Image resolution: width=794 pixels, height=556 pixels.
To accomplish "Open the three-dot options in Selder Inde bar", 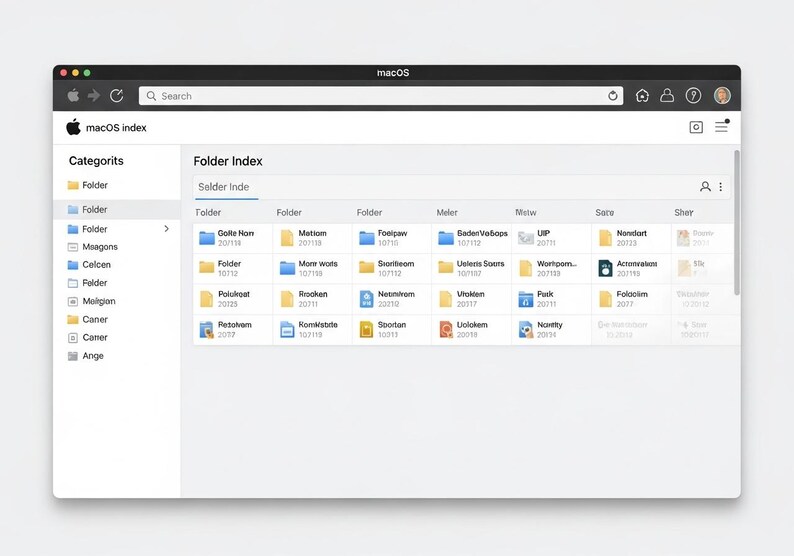I will [721, 186].
